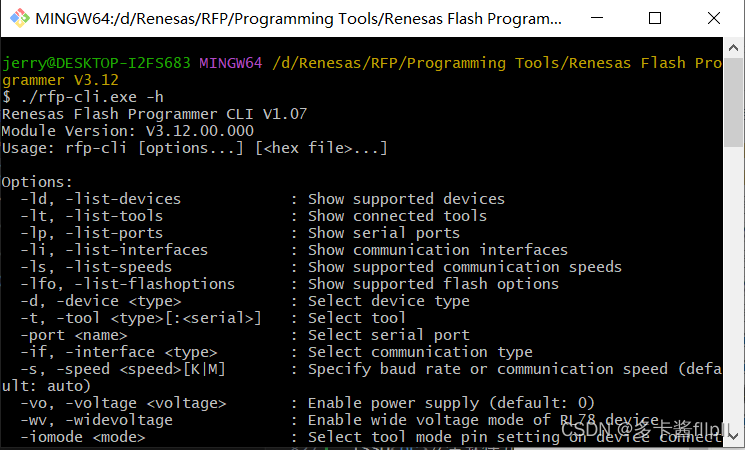Click description 'Show supported flash options'
Image resolution: width=745 pixels, height=450 pixels.
coord(433,284)
